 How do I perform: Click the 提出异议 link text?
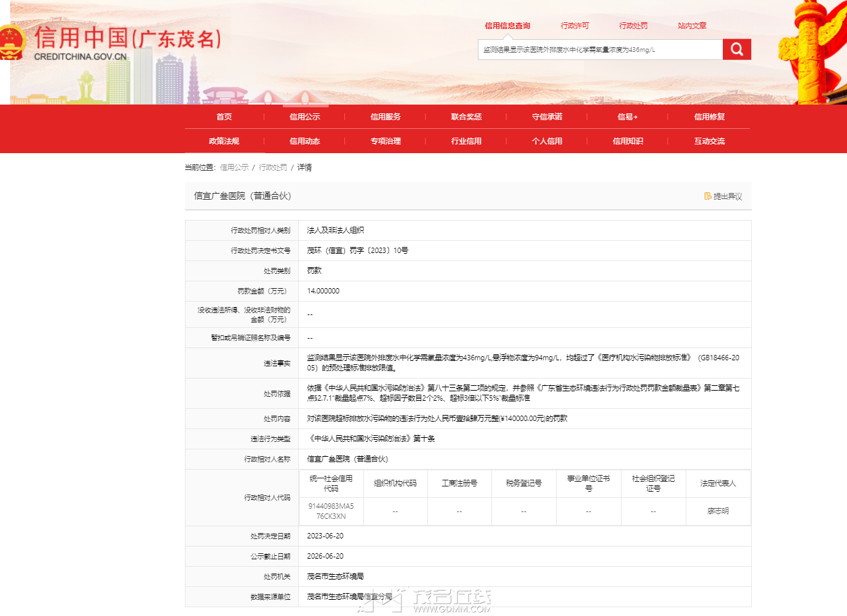coord(728,196)
